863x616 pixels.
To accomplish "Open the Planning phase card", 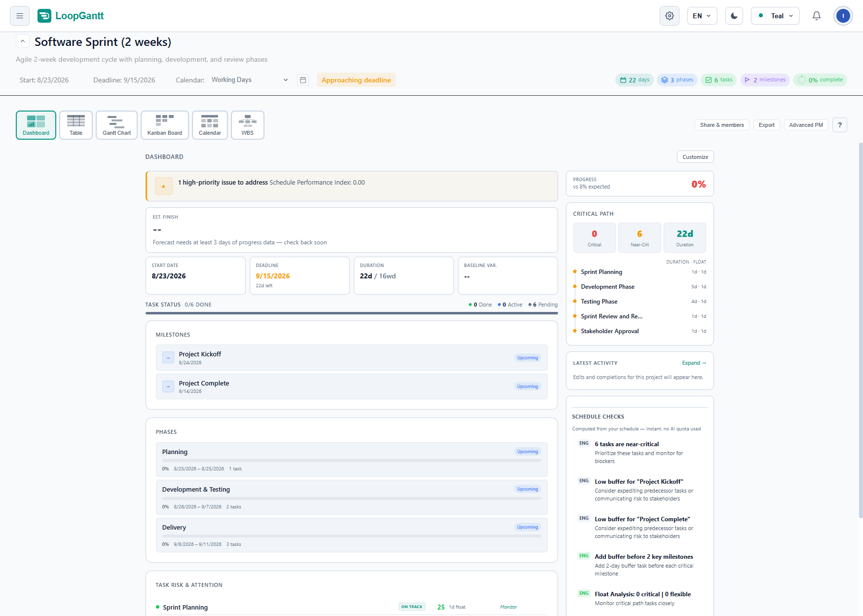I will [352, 460].
